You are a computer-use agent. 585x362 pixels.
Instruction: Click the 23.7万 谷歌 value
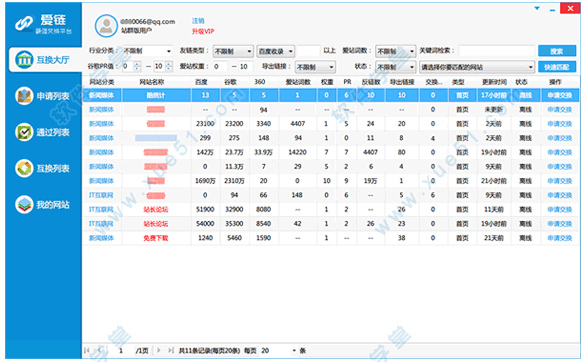point(234,152)
